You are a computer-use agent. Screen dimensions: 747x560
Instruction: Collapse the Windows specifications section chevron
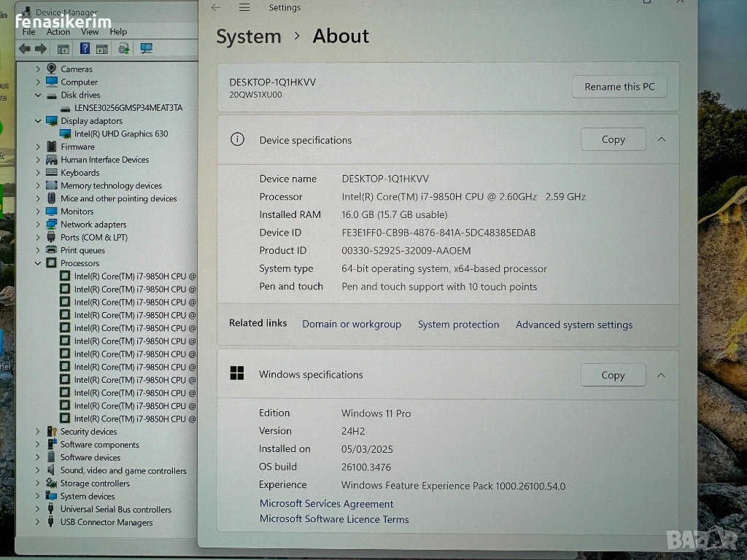point(661,375)
